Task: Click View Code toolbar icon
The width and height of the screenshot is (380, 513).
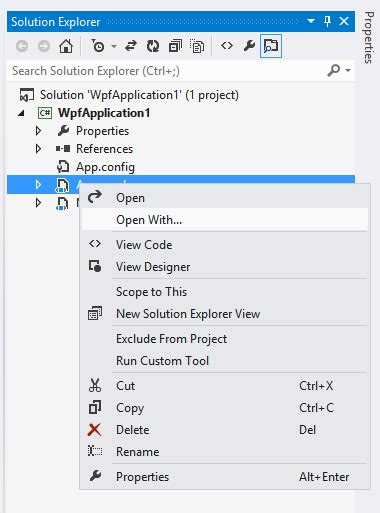Action: coord(227,46)
